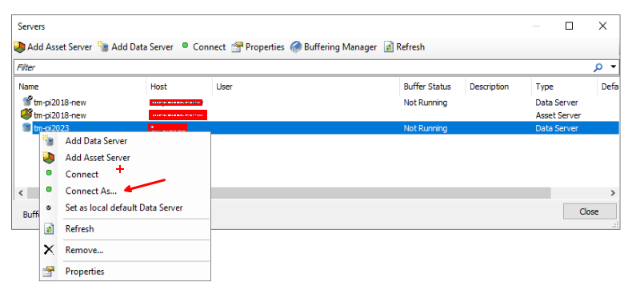644x302 pixels.
Task: Close the Servers window with X
Action: (x=602, y=26)
